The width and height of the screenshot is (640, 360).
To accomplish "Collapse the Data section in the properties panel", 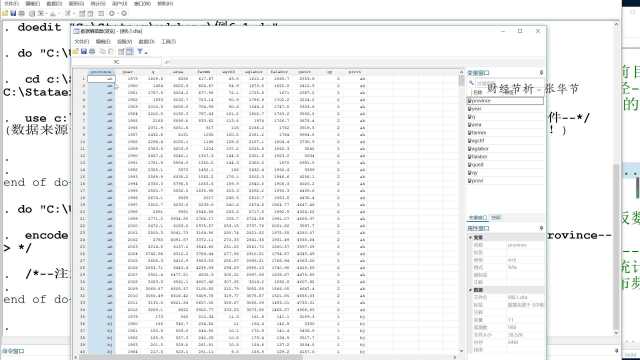I will [x=471, y=290].
